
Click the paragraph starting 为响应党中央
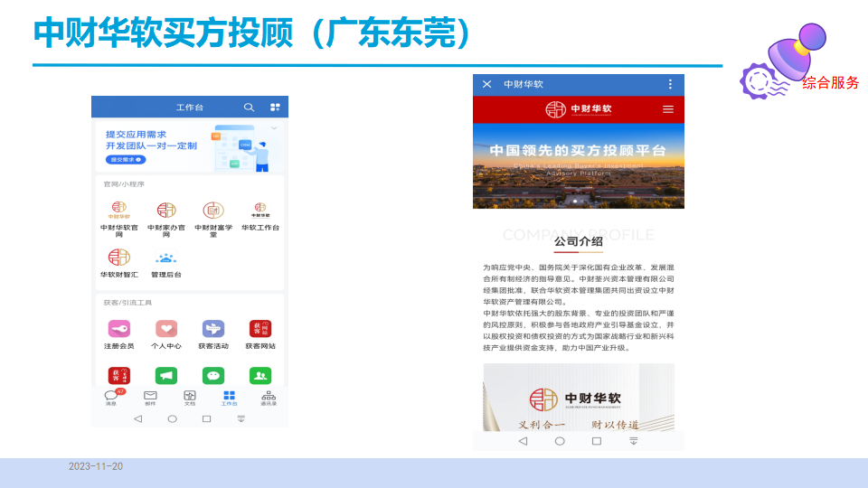(x=579, y=285)
